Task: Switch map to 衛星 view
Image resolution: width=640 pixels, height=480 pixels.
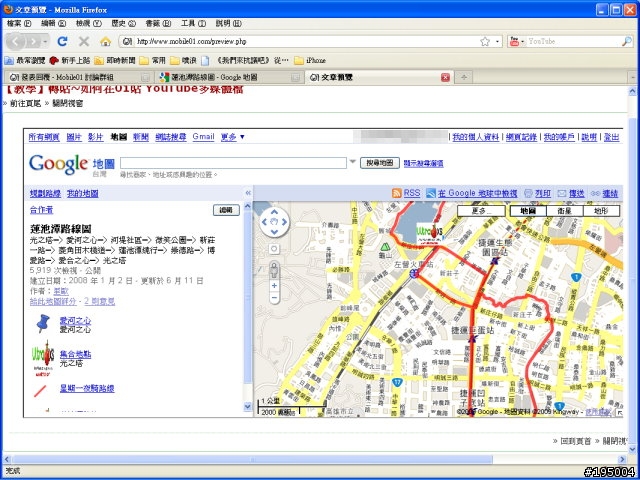Action: 564,211
